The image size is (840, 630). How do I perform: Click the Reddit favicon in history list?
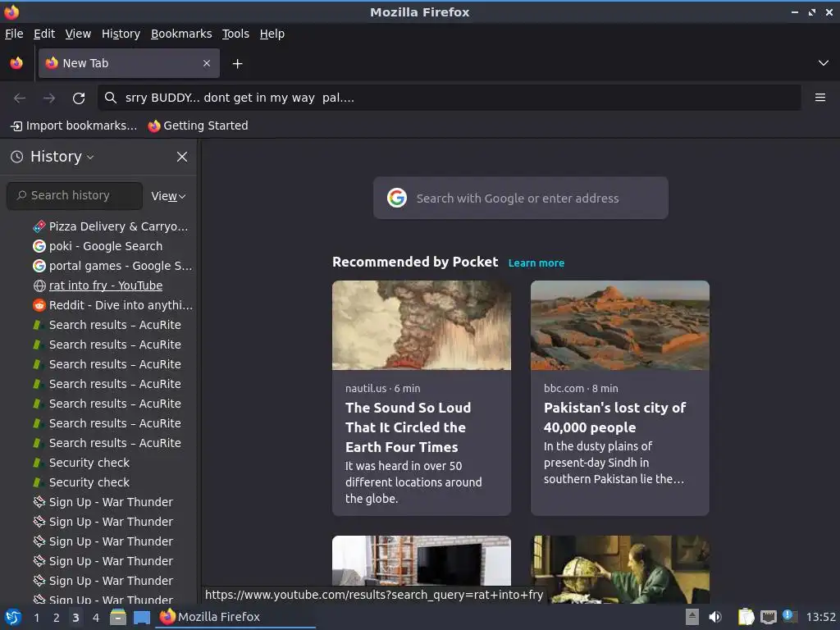point(39,305)
